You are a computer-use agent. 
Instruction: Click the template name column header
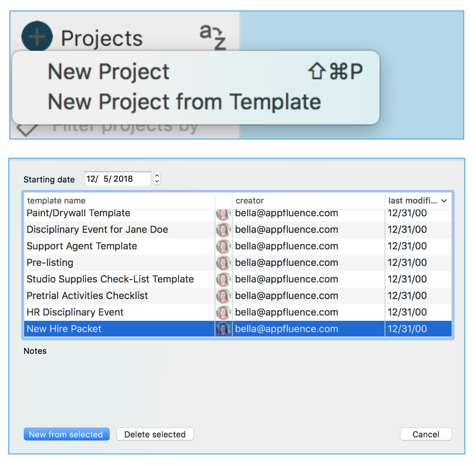pyautogui.click(x=56, y=201)
